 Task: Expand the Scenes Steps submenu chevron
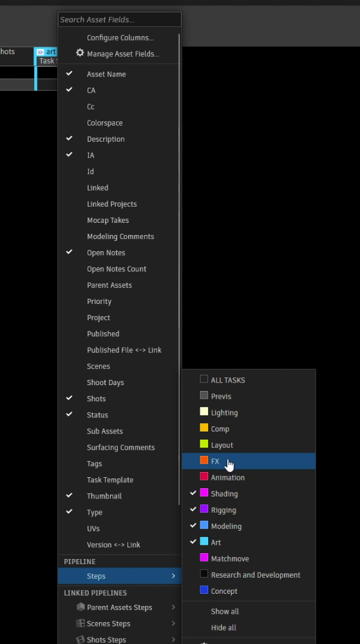tap(173, 623)
